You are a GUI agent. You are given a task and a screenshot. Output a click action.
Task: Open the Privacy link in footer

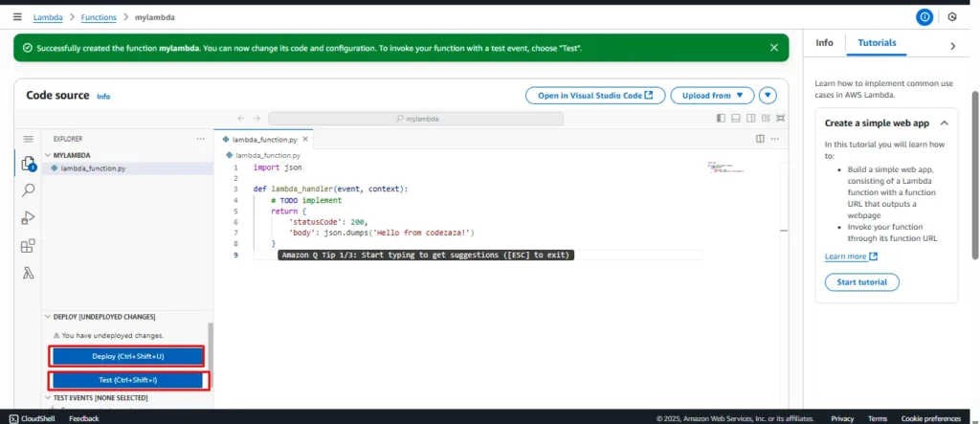[842, 418]
